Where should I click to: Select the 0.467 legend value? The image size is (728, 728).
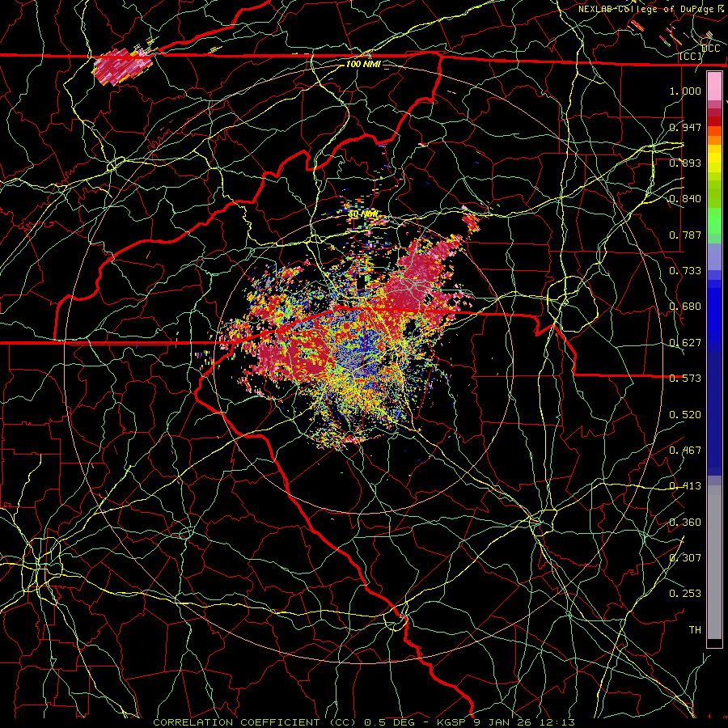click(x=685, y=451)
